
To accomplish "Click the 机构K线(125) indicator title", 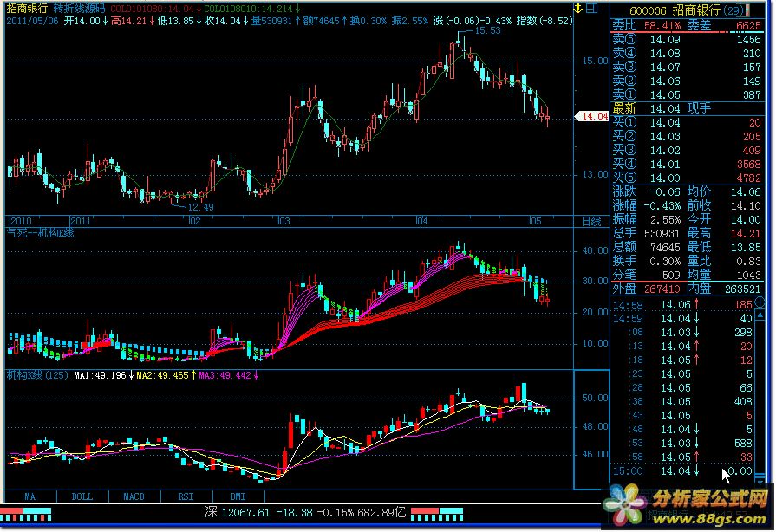I will pos(37,375).
